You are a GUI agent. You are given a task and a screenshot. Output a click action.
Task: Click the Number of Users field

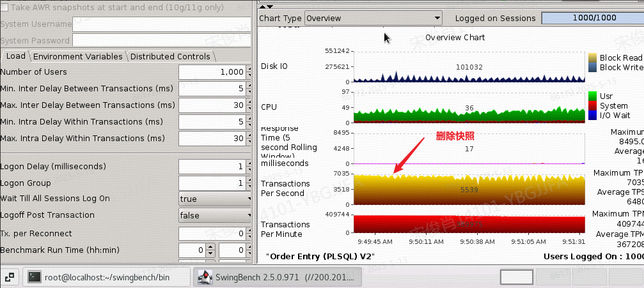(211, 72)
